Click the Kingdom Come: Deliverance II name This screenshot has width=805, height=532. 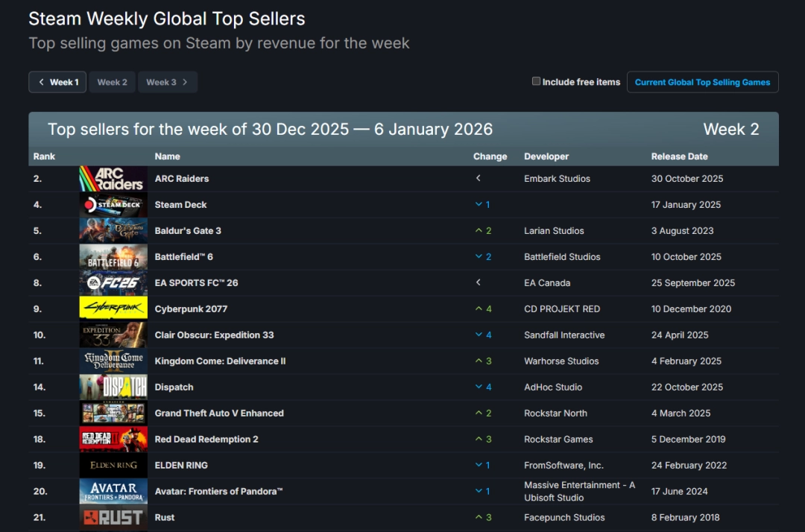pos(220,361)
